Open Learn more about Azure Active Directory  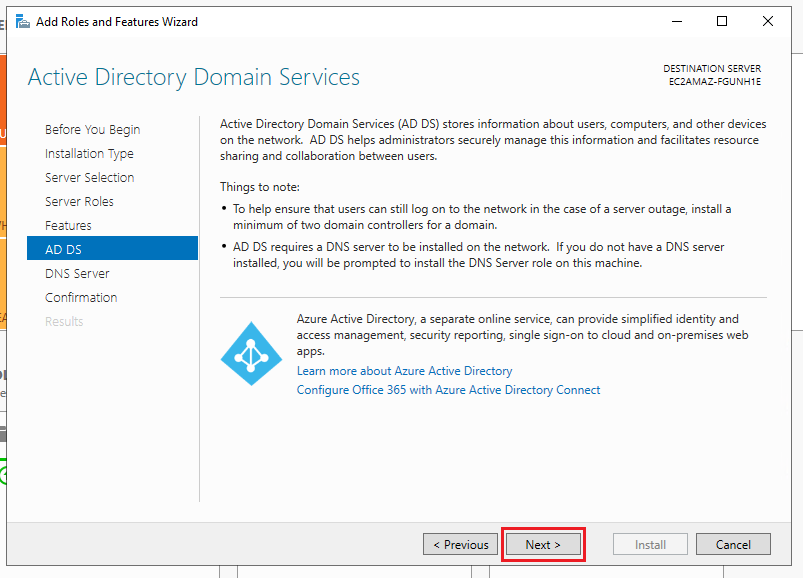(x=405, y=371)
